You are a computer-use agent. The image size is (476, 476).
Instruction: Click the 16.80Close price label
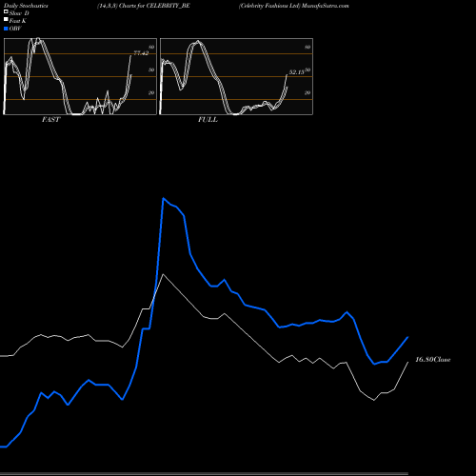click(x=433, y=360)
